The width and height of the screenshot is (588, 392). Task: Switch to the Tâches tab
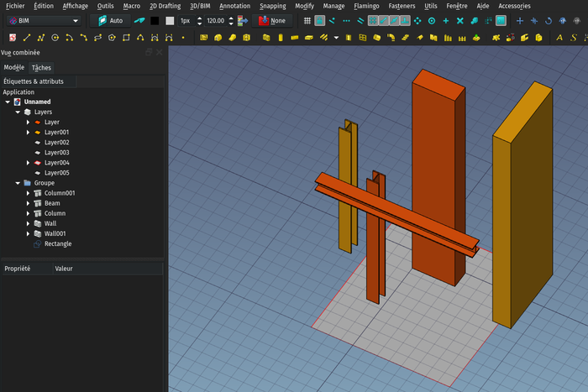41,67
